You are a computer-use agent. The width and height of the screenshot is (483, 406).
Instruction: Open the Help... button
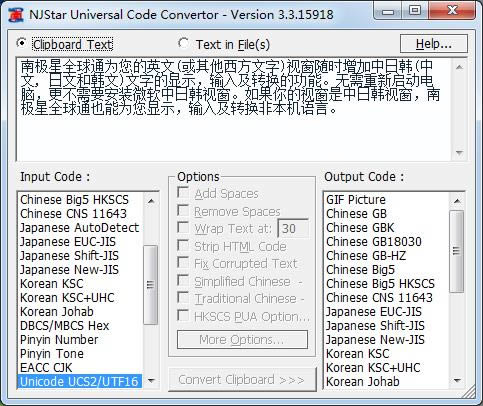pyautogui.click(x=434, y=44)
